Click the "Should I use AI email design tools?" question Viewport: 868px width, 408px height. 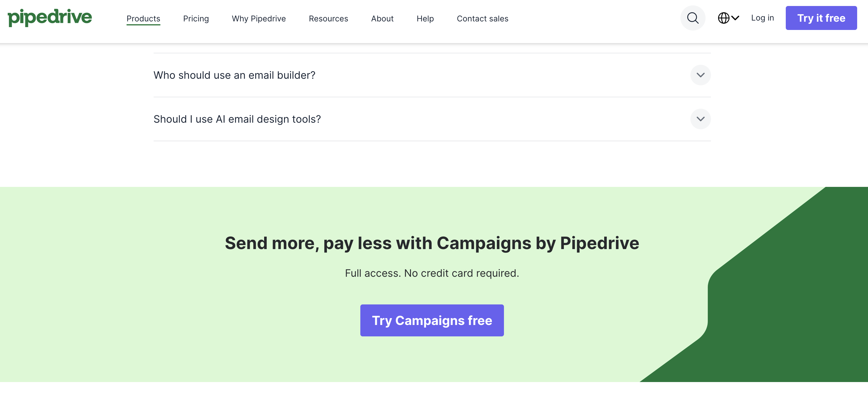[x=237, y=119]
